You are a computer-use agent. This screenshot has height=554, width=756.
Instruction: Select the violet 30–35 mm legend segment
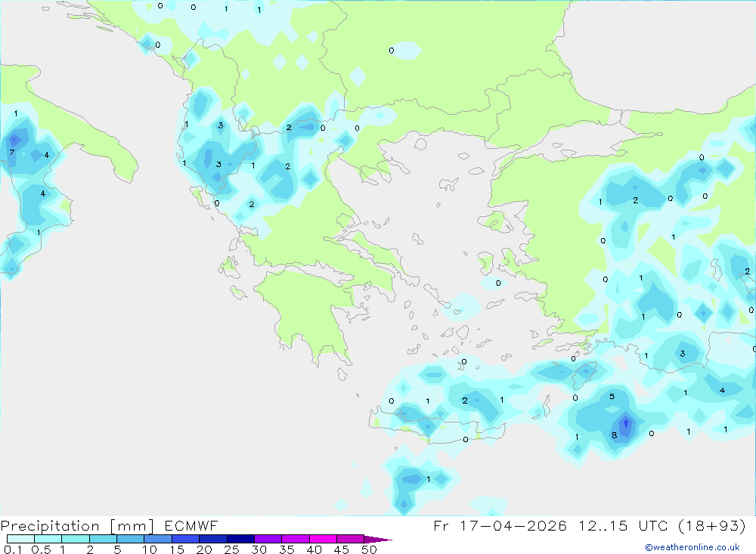pos(268,539)
